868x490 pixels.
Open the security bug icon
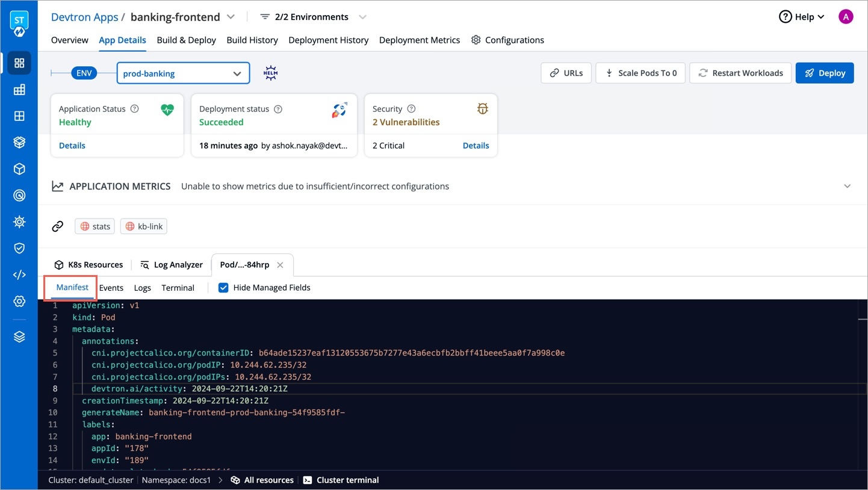tap(482, 109)
